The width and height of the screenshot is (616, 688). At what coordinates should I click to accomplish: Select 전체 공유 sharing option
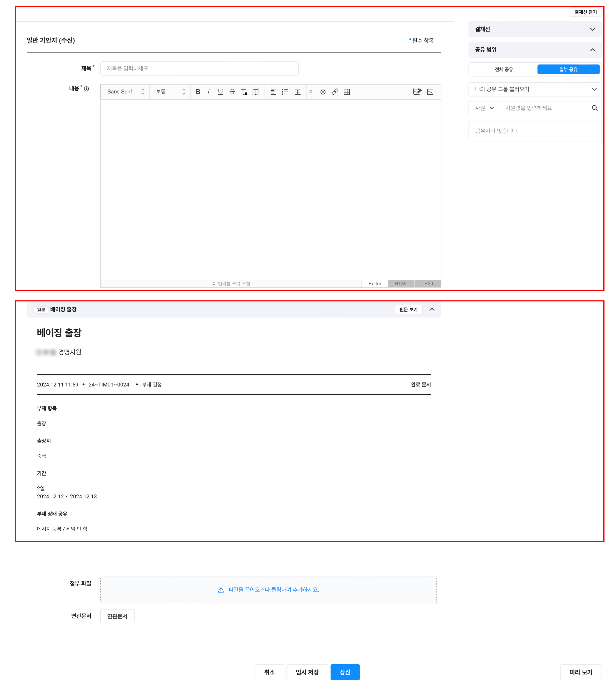[504, 69]
